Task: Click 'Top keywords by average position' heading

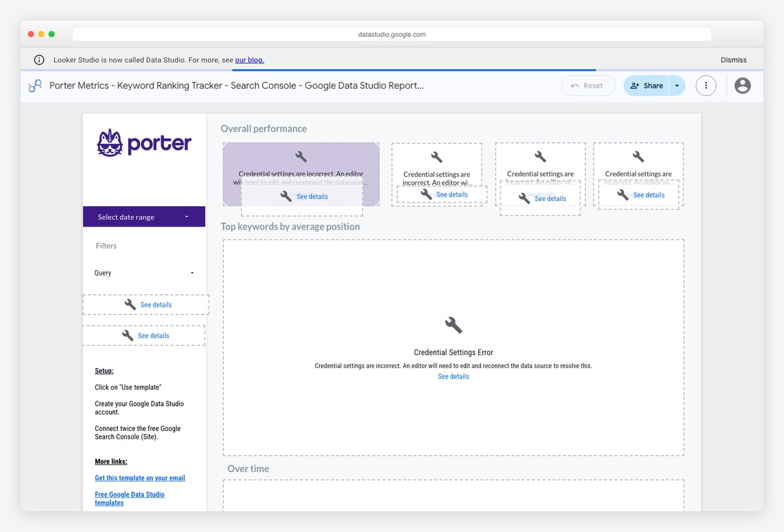Action: 290,227
